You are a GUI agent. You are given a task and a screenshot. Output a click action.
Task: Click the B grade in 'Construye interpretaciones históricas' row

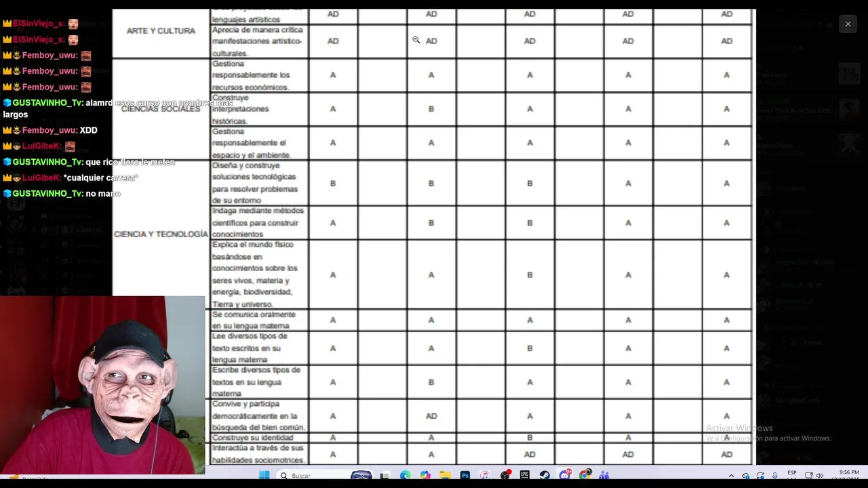click(431, 109)
